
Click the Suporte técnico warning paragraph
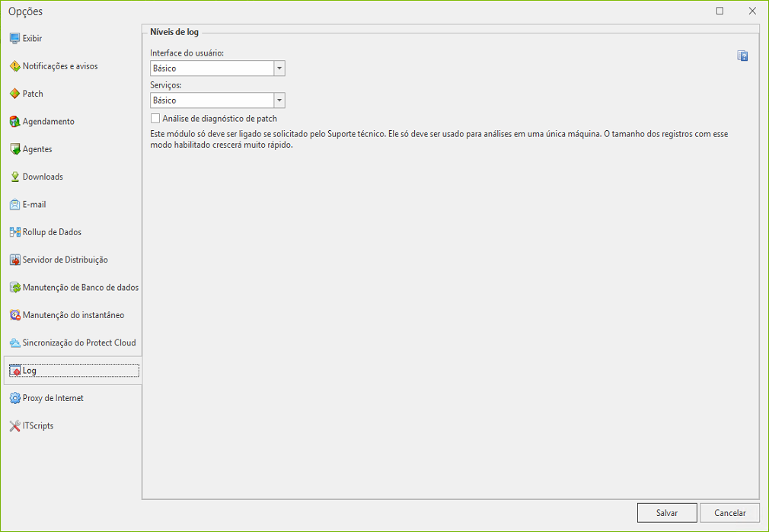pyautogui.click(x=439, y=139)
